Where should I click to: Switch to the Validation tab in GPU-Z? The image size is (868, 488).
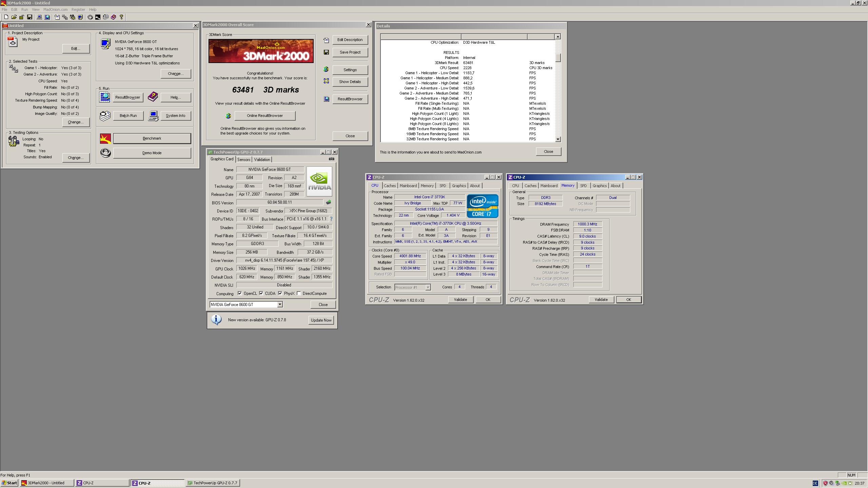[262, 160]
